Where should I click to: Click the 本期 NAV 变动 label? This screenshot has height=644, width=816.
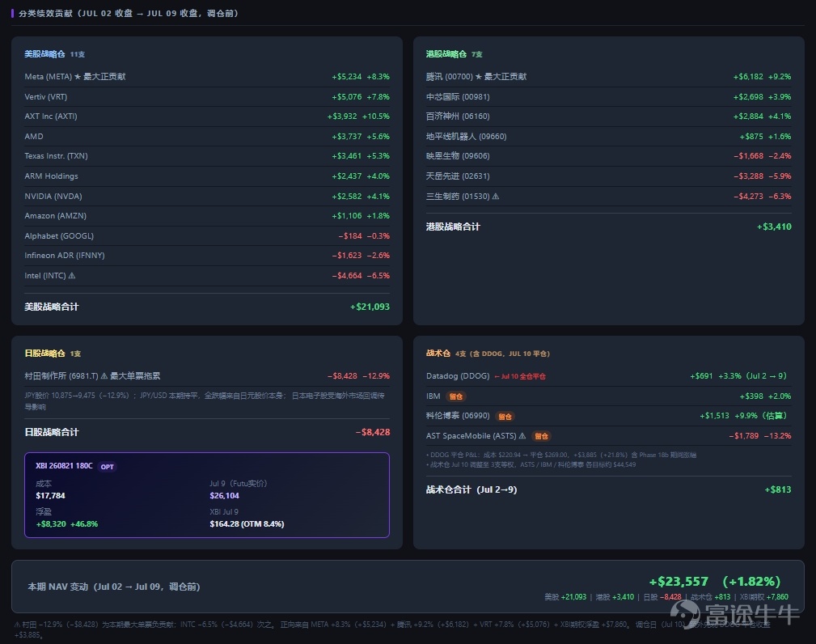coord(114,587)
